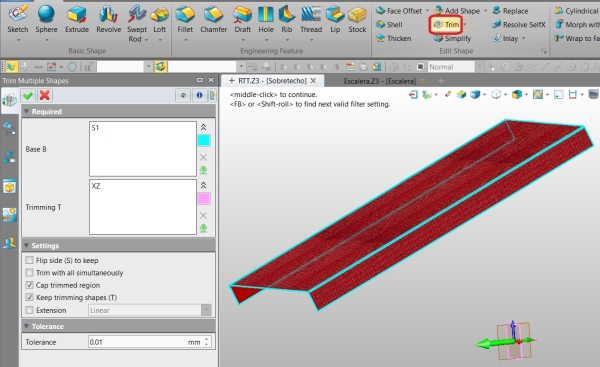Enable Flip side (S) to keep
Screen dimensions: 600x367
29,260
